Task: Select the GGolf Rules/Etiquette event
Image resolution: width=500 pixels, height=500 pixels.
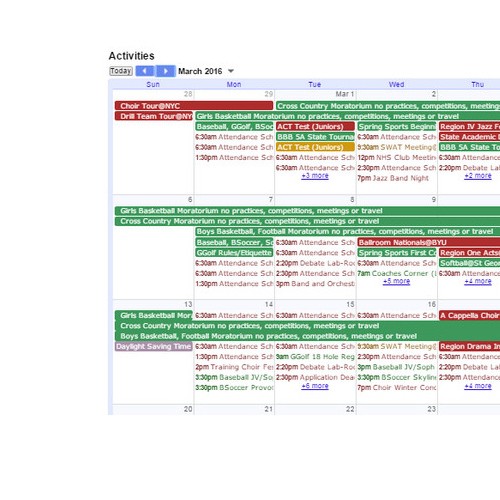Action: point(234,253)
